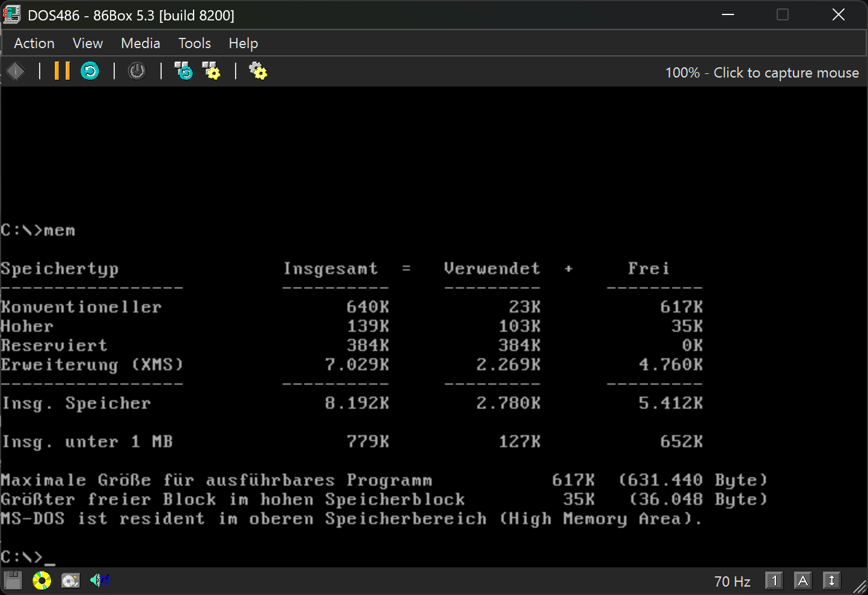
Task: Click '100% - Click to capture mouse' label
Action: click(762, 73)
